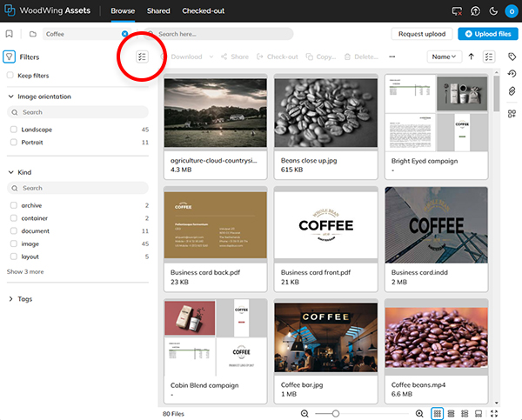The width and height of the screenshot is (522, 420).
Task: Click the Delete toolbar action
Action: pos(361,57)
